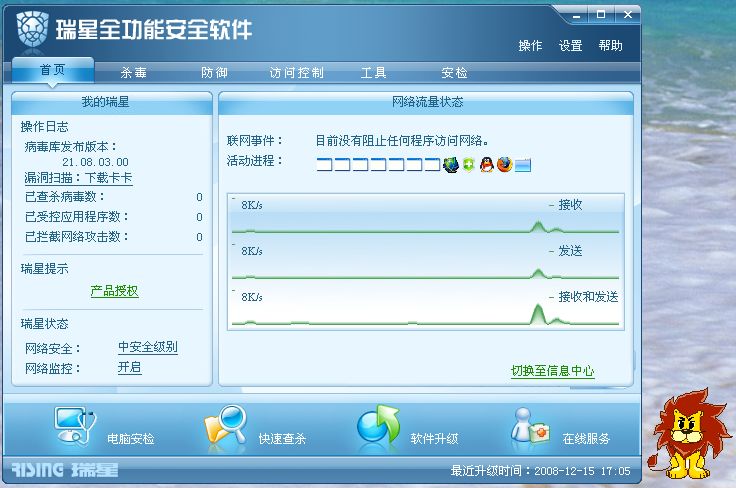Viewport: 736px width, 488px height.
Task: Select the light blue window process icon
Action: click(x=522, y=165)
